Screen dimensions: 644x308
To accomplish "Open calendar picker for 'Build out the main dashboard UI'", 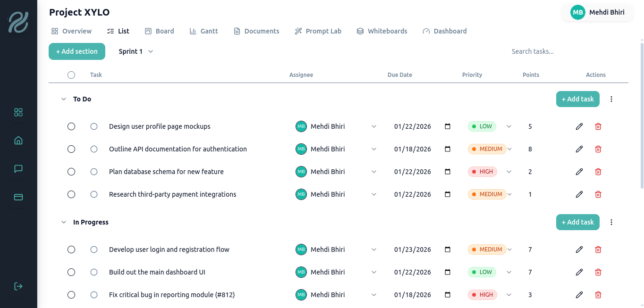I will pyautogui.click(x=448, y=272).
